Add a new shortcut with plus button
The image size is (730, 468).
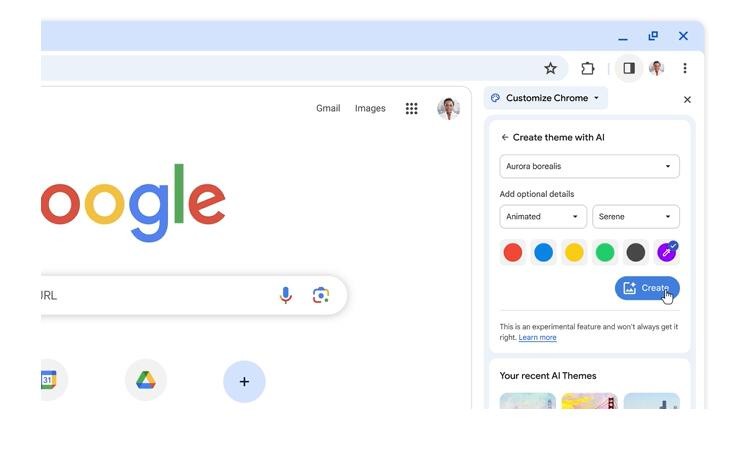(244, 381)
